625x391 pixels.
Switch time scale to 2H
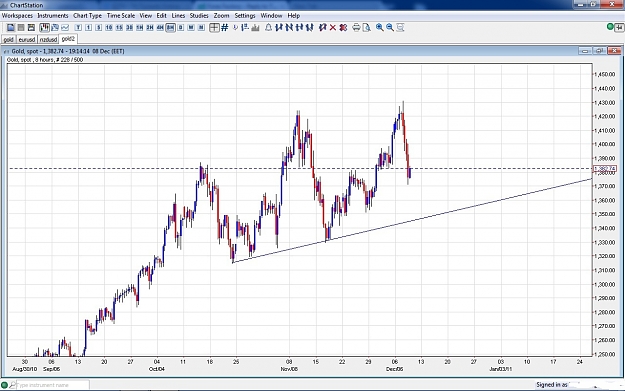tap(150, 28)
